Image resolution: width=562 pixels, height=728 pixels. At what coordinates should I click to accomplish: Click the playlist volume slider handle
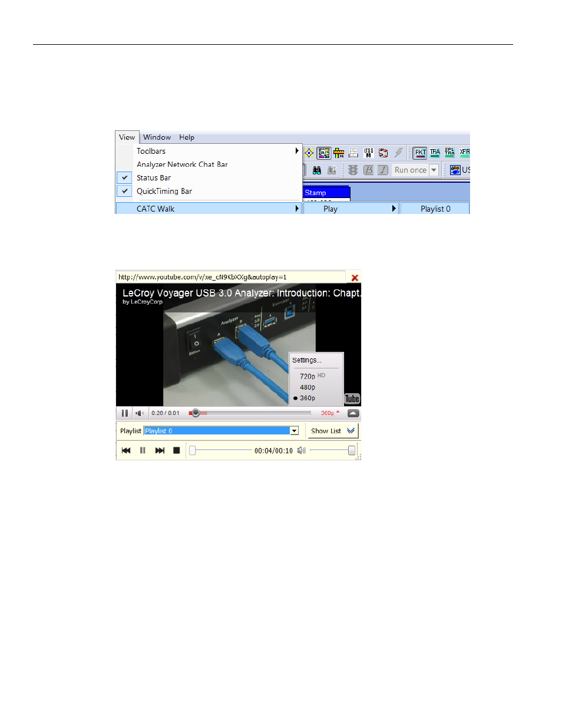click(352, 450)
